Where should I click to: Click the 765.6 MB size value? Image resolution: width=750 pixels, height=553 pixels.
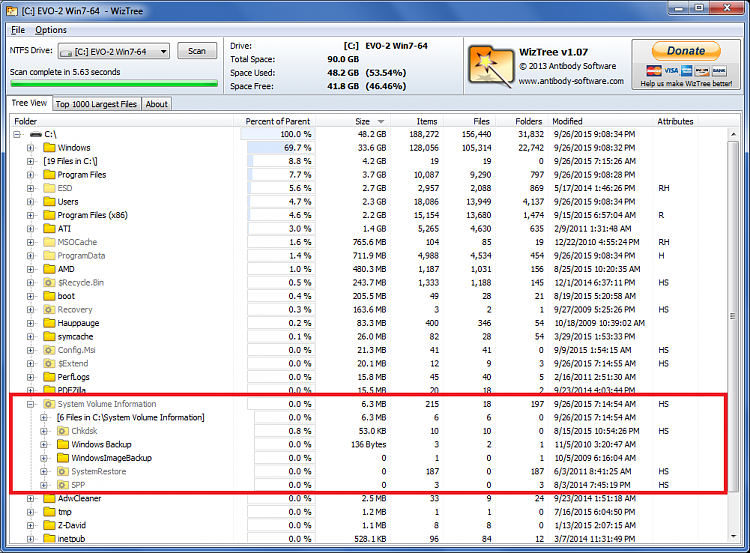pos(369,242)
